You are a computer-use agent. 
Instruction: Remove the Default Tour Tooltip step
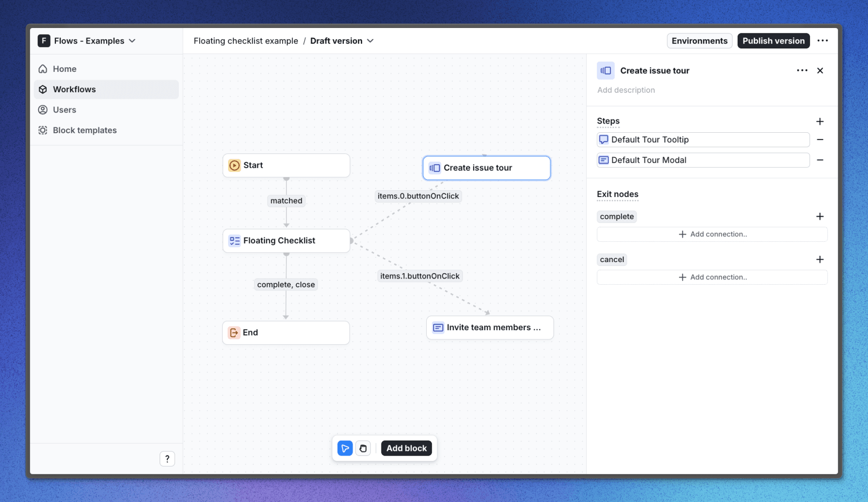tap(820, 139)
